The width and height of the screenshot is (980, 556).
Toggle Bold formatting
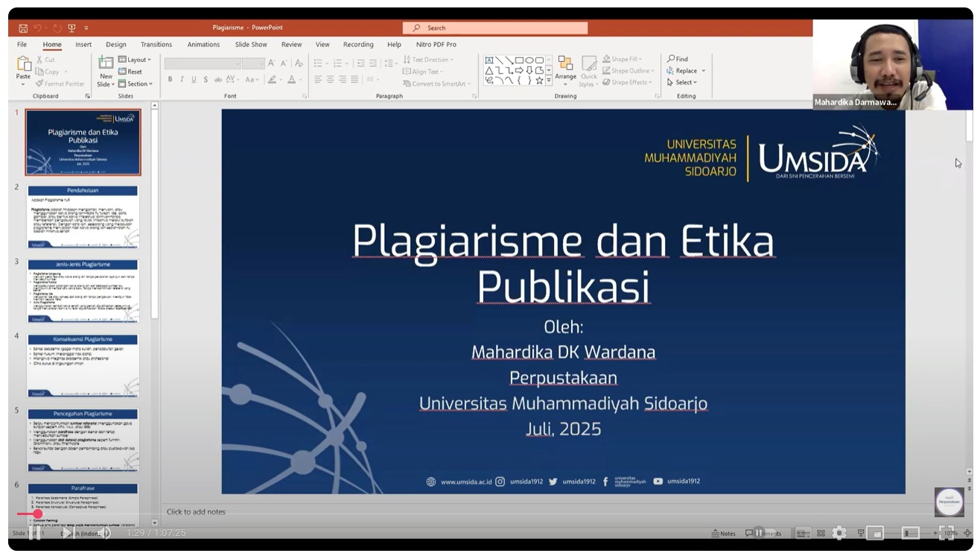click(x=170, y=79)
